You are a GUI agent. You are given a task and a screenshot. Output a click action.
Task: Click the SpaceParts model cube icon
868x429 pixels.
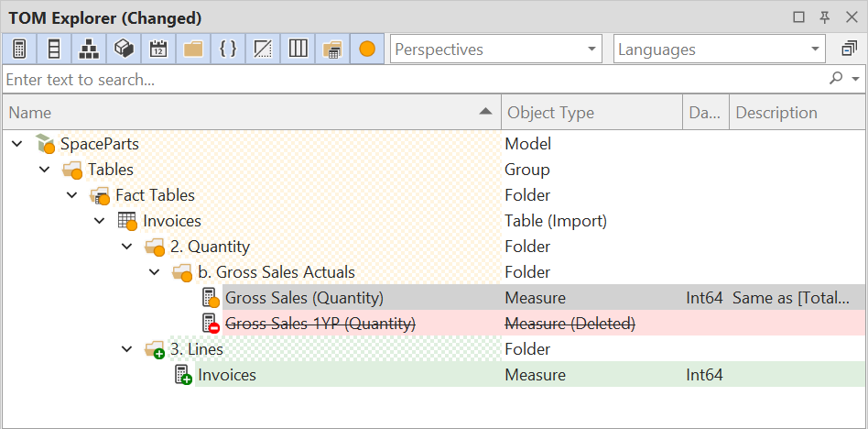45,144
